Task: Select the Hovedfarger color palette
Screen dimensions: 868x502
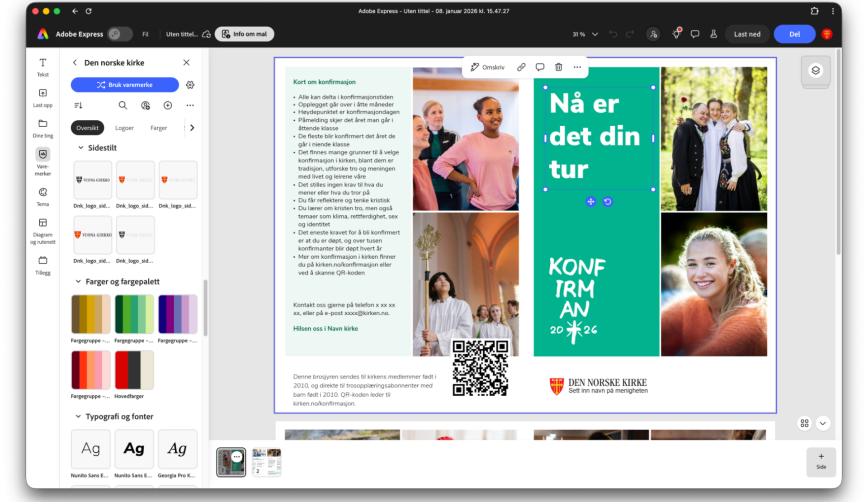Action: [134, 370]
